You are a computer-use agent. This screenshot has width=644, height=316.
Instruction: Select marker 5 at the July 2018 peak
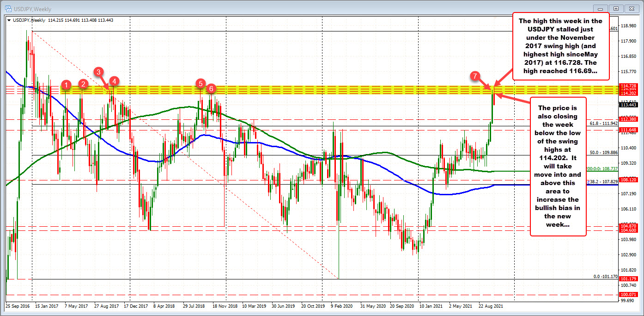coord(200,84)
